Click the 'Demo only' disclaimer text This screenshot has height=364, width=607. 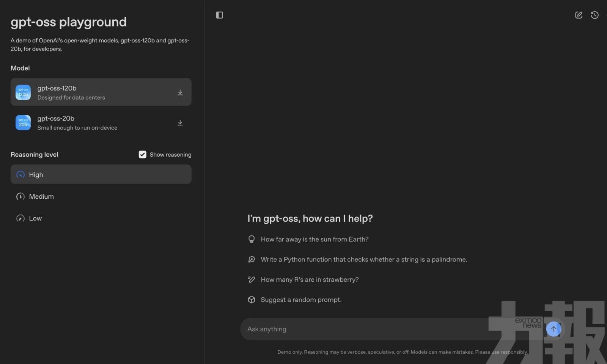click(403, 352)
